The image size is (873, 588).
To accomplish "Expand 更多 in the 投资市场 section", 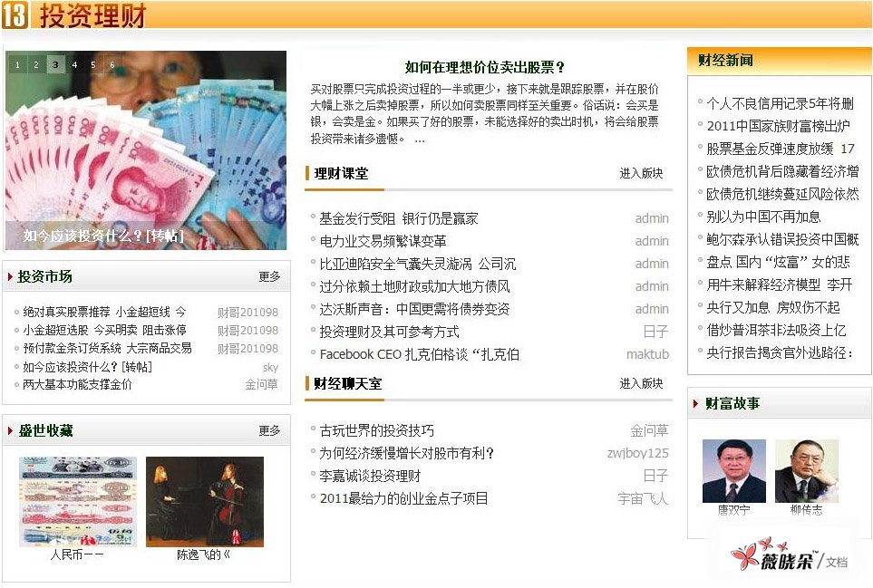I will [x=269, y=277].
